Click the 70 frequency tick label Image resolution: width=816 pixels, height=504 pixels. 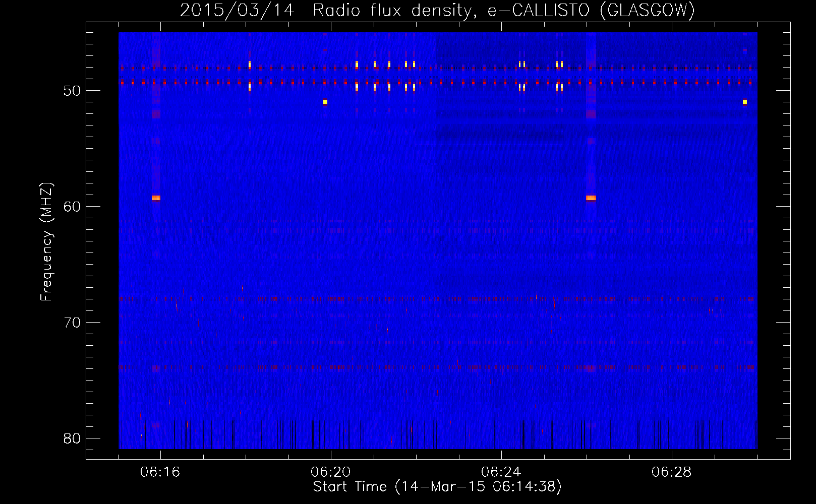pos(72,323)
